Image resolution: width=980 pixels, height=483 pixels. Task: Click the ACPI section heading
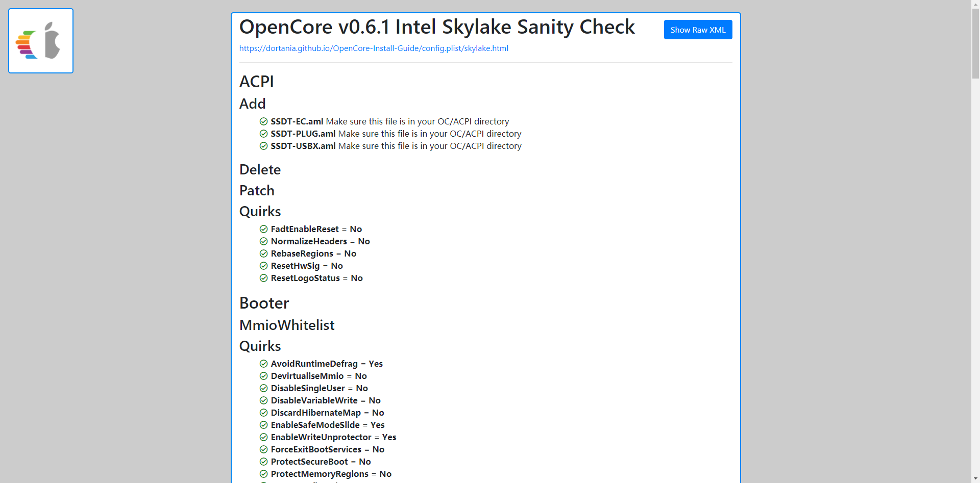[257, 82]
